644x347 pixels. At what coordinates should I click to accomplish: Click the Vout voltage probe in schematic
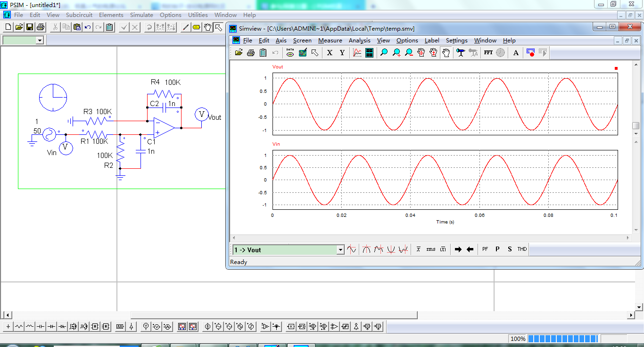click(x=202, y=114)
